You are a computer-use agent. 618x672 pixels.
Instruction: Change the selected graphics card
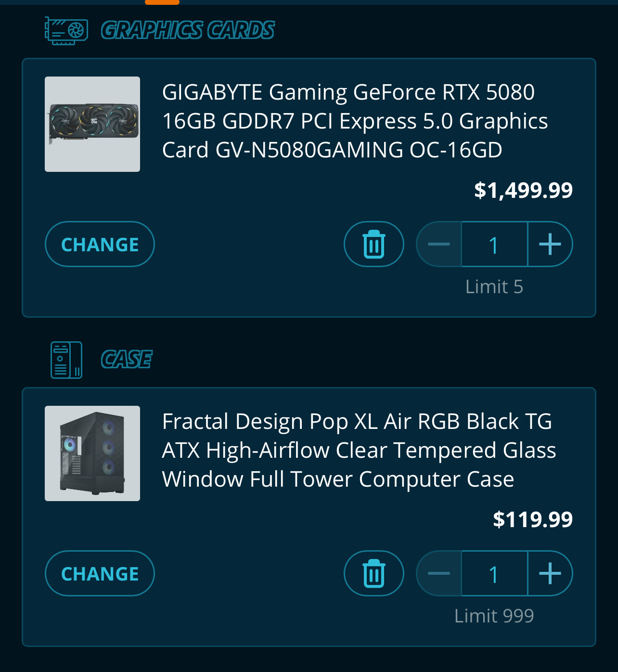[100, 244]
